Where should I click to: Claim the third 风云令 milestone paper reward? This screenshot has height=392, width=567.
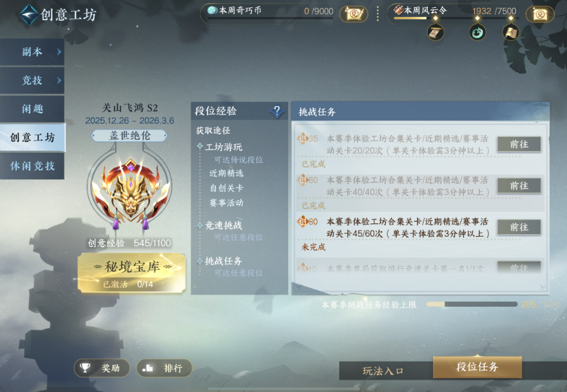(x=510, y=33)
